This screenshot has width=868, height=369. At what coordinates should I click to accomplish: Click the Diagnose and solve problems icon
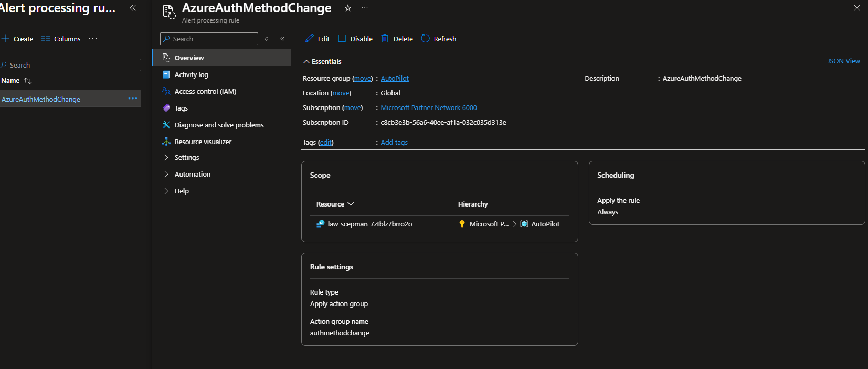(x=166, y=125)
